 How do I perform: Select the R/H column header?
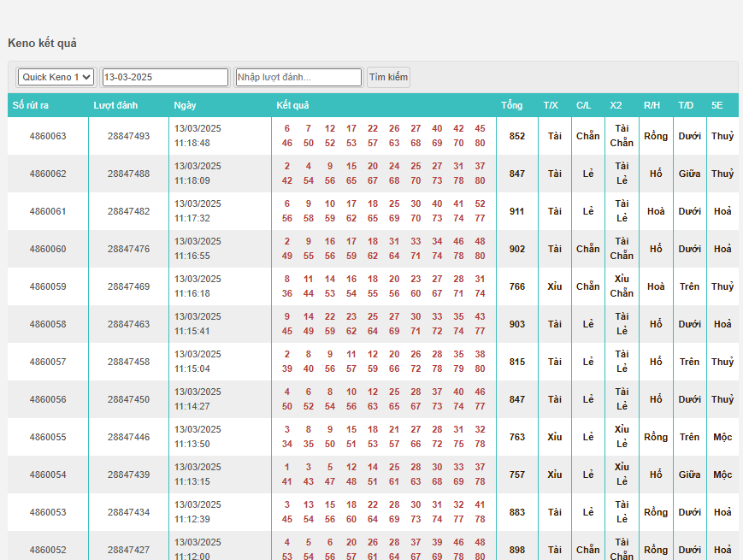(x=652, y=105)
